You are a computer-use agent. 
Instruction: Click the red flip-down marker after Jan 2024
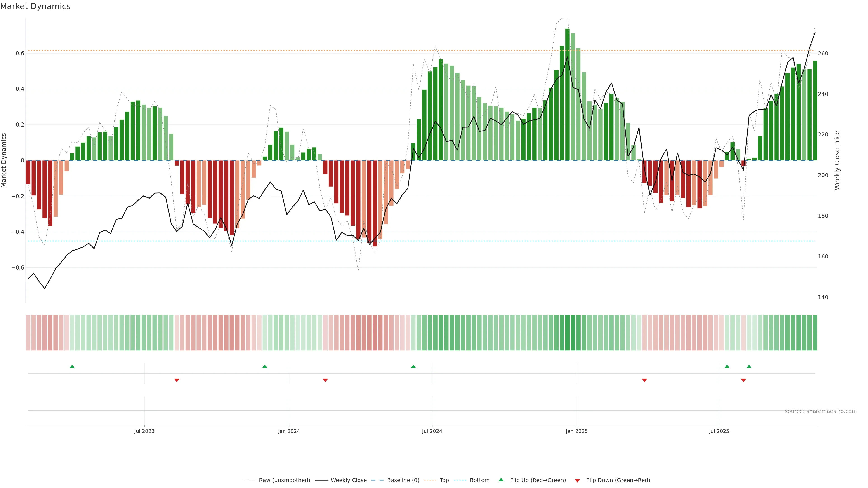(325, 380)
